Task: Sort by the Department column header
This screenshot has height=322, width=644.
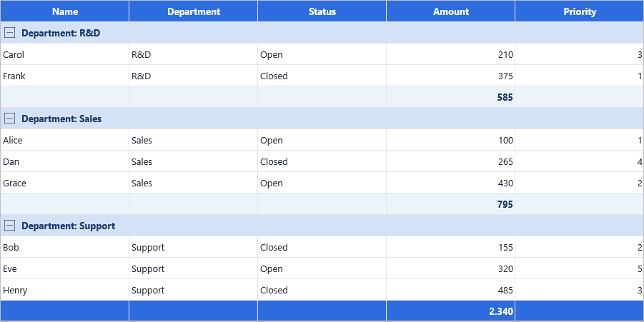Action: [194, 11]
